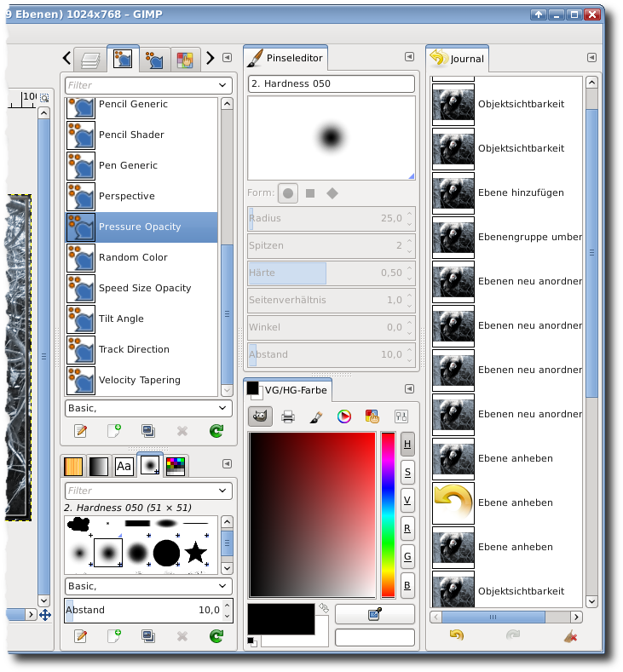Click the clear undo history icon in Journal
Image resolution: width=623 pixels, height=672 pixels.
[x=570, y=635]
